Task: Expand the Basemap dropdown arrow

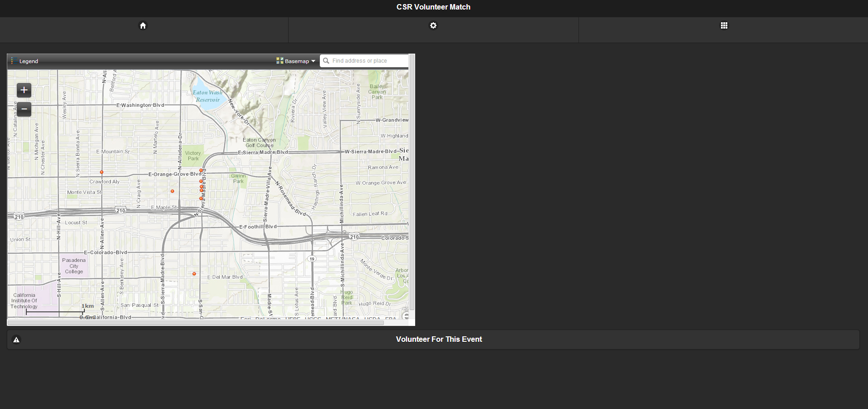Action: pyautogui.click(x=313, y=61)
